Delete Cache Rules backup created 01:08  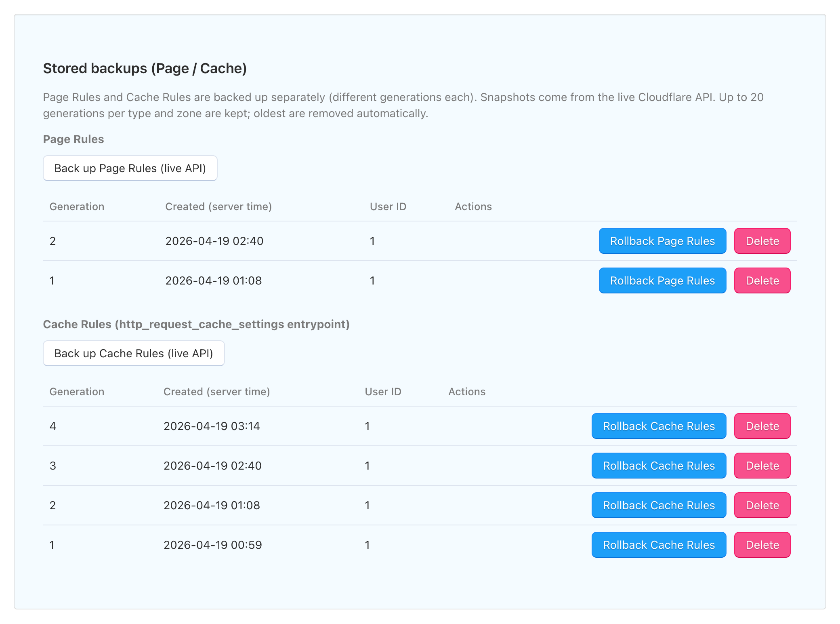[762, 505]
